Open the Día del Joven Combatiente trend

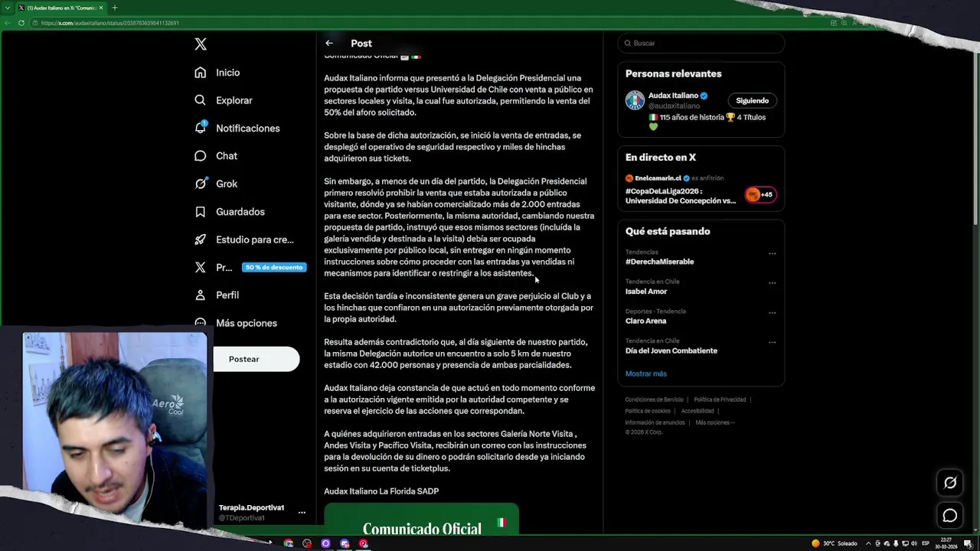[x=671, y=350]
